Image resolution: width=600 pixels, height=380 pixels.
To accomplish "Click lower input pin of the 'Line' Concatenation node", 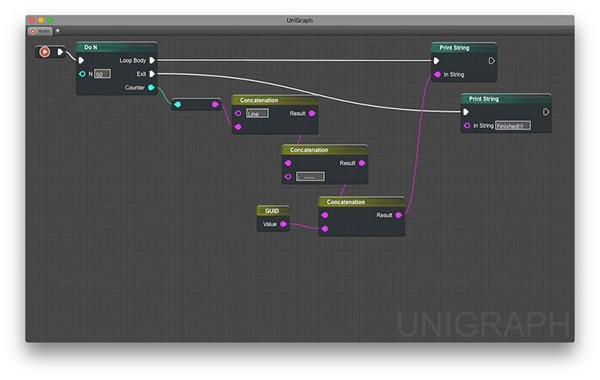I will (238, 127).
